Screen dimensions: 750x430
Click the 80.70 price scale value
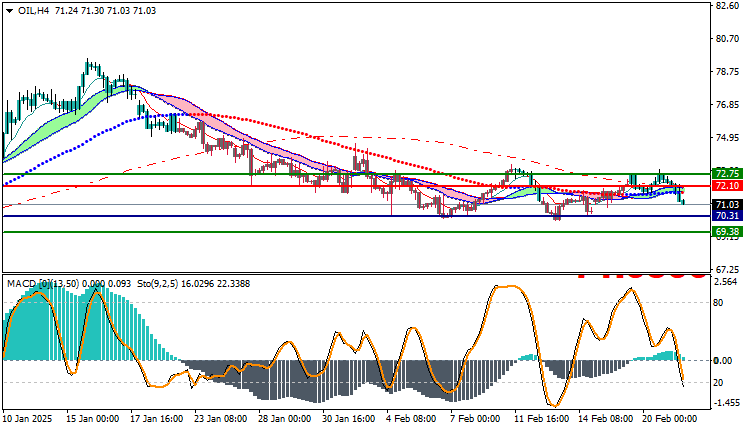click(x=727, y=39)
